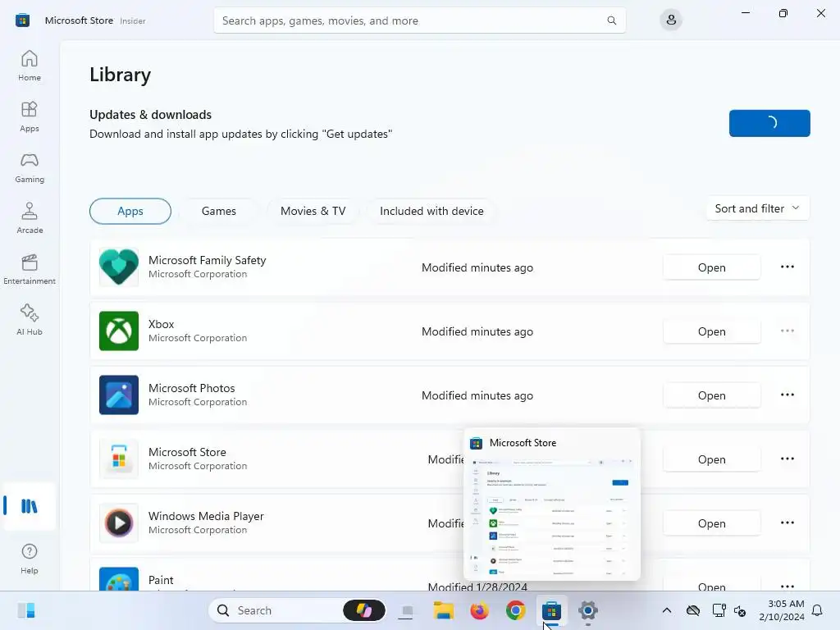
Task: Click the muted volume tray icon
Action: pos(741,610)
